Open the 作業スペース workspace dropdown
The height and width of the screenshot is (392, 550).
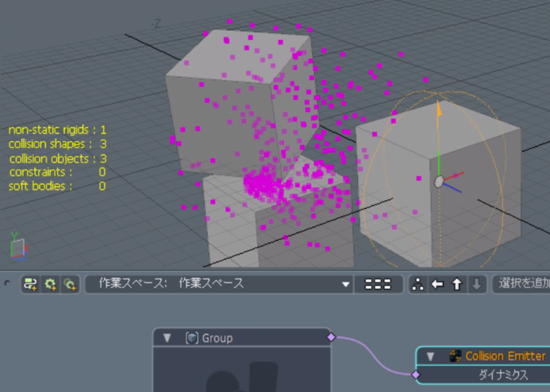pyautogui.click(x=347, y=284)
